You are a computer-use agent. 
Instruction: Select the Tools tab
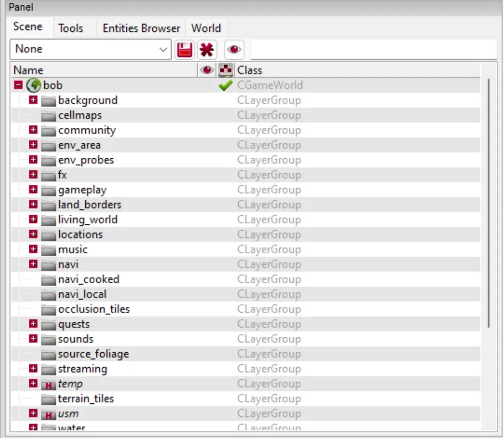73,28
